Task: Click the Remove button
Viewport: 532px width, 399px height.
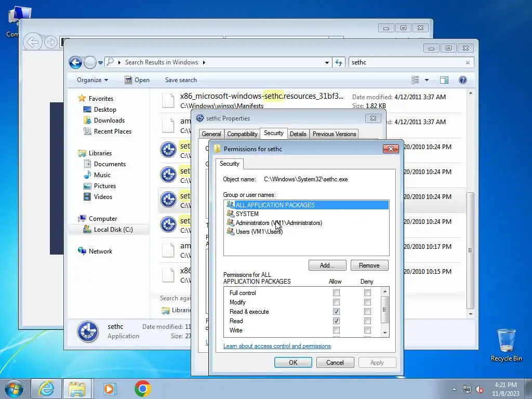Action: click(x=369, y=265)
